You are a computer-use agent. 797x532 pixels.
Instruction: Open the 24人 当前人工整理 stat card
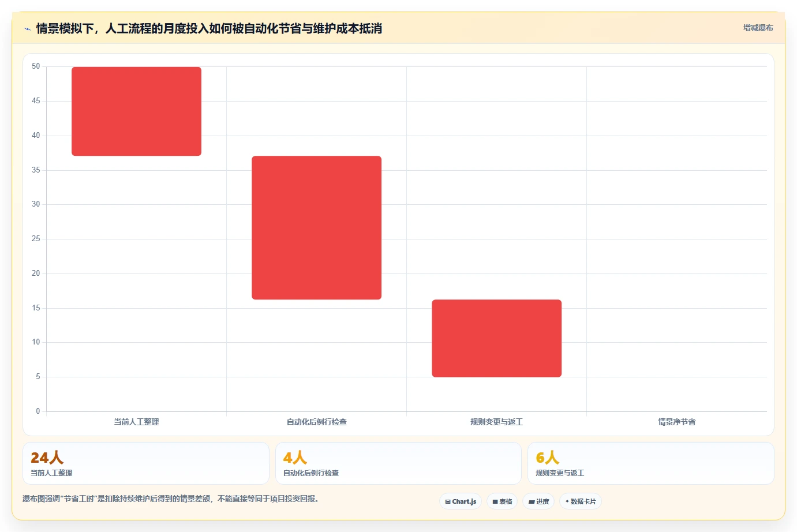[x=146, y=463]
